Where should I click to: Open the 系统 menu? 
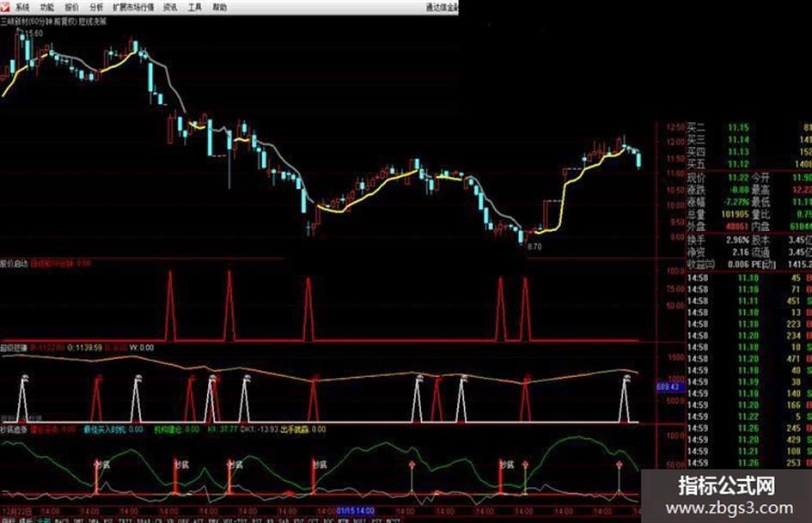tap(21, 7)
